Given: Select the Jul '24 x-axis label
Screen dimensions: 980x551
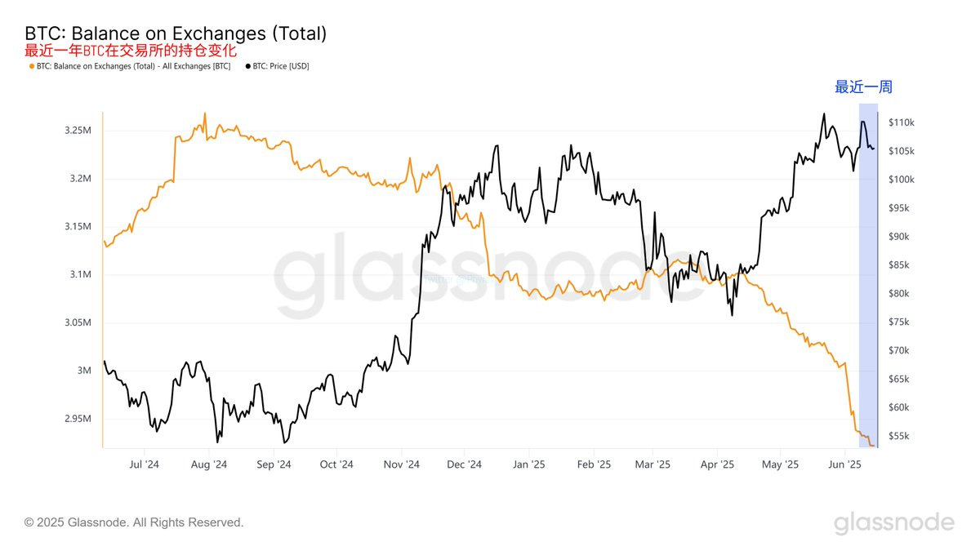Looking at the screenshot, I should (x=145, y=464).
